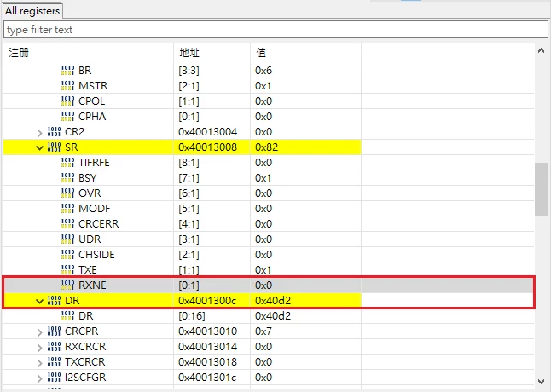
Task: Select the BR value 0x6
Action: [x=264, y=70]
